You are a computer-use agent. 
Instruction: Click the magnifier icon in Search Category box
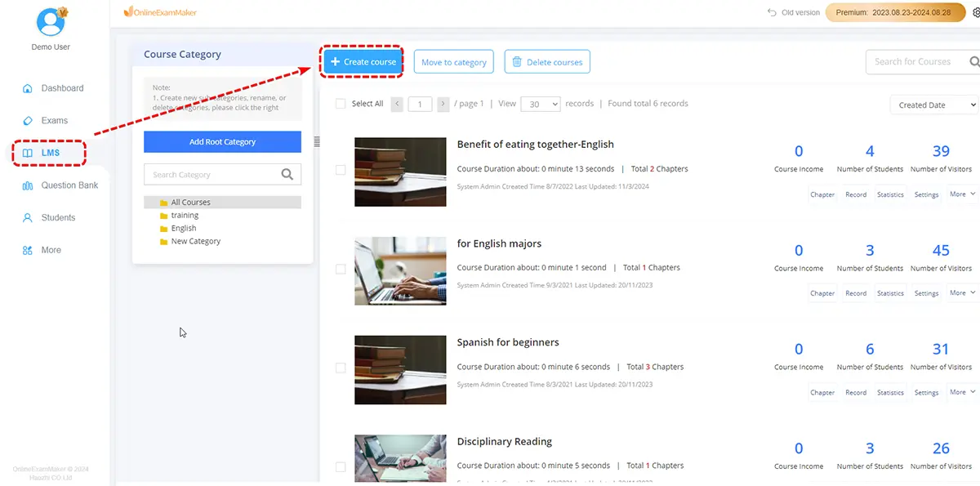click(287, 174)
